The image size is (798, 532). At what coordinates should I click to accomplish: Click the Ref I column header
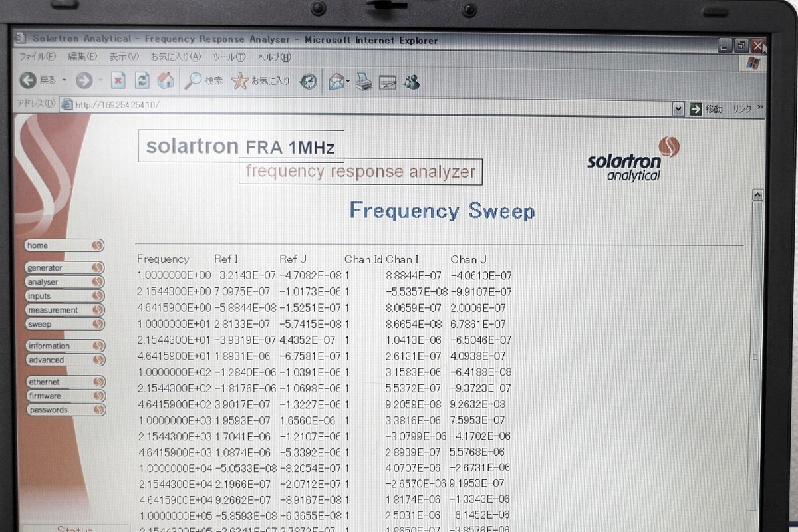coord(226,259)
